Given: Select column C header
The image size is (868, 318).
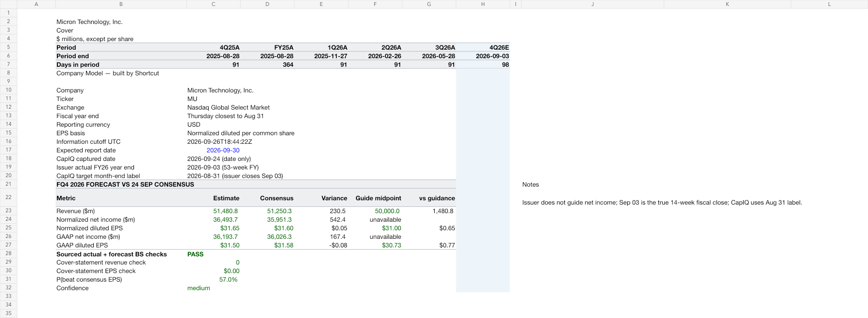Looking at the screenshot, I should (213, 4).
